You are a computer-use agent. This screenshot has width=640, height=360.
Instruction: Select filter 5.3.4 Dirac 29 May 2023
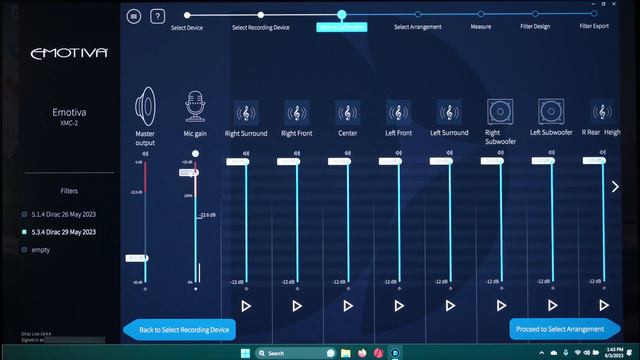coord(63,232)
